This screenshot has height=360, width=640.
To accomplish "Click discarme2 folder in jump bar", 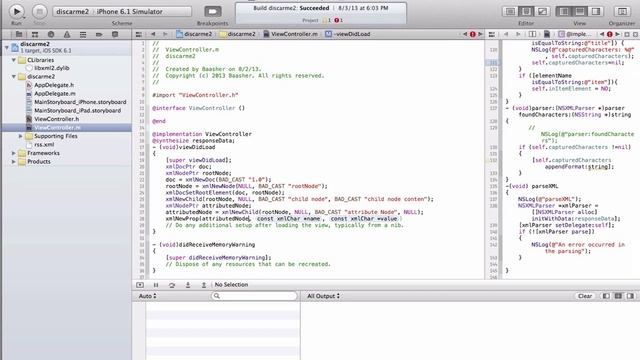I will coord(238,34).
